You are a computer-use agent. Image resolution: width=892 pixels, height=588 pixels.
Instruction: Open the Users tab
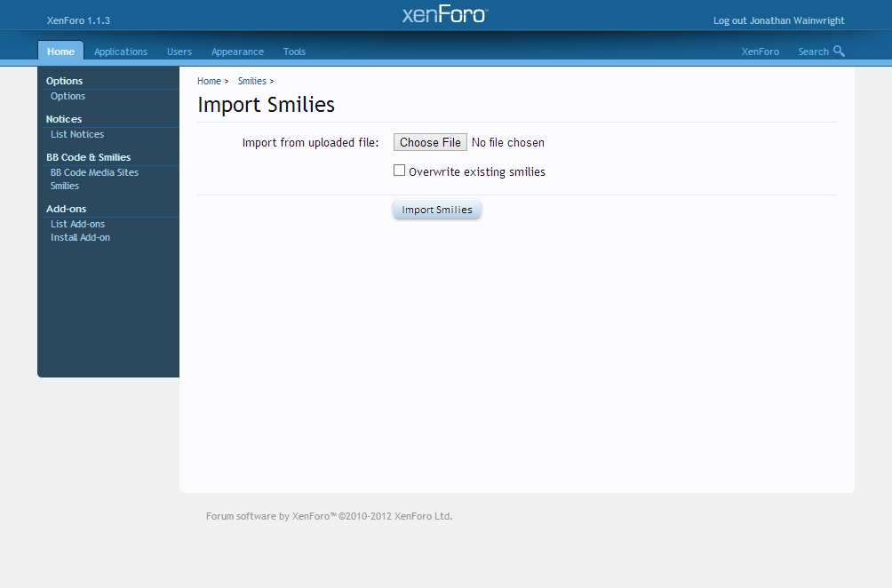click(179, 52)
